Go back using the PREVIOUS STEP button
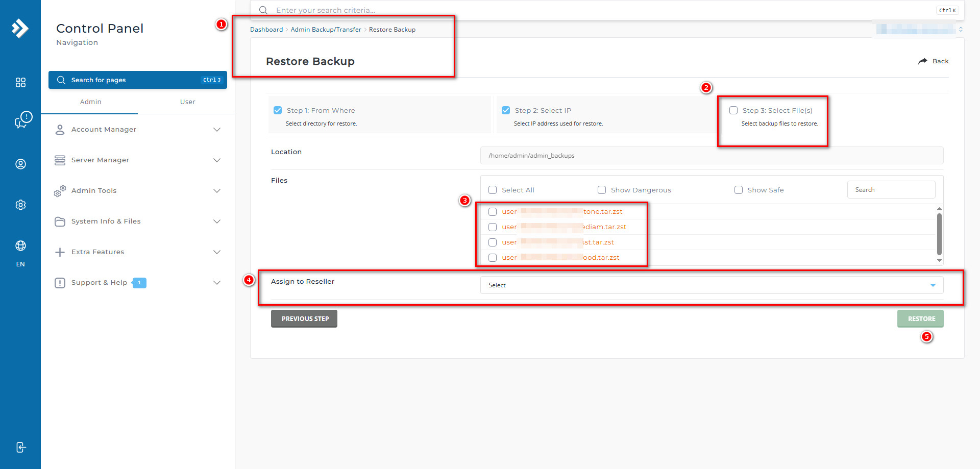980x469 pixels. point(304,318)
